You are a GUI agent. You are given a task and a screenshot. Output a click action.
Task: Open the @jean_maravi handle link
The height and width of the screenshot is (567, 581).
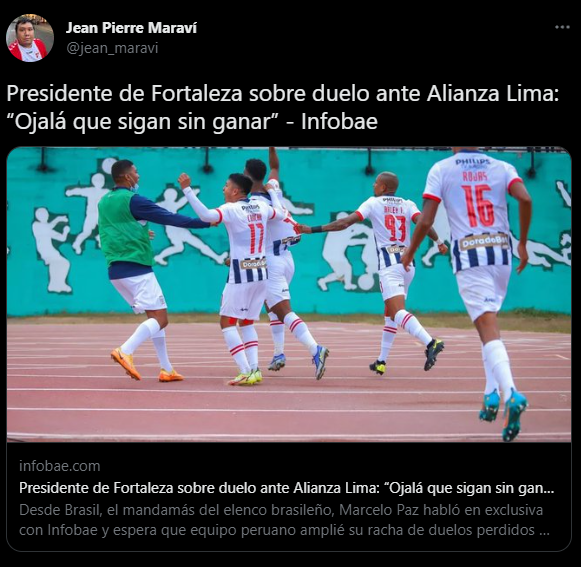click(112, 48)
